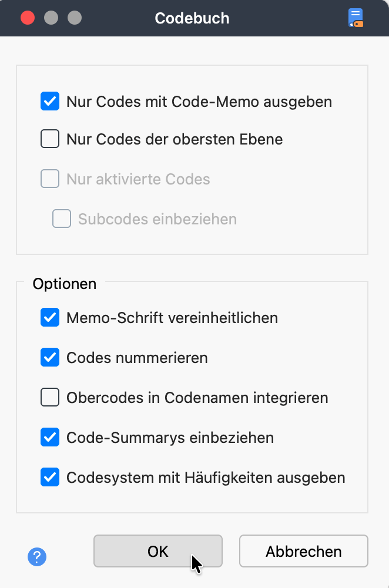Disable 'Nur Codes mit Code-Memo ausgeben'
This screenshot has height=588, width=389.
[50, 101]
